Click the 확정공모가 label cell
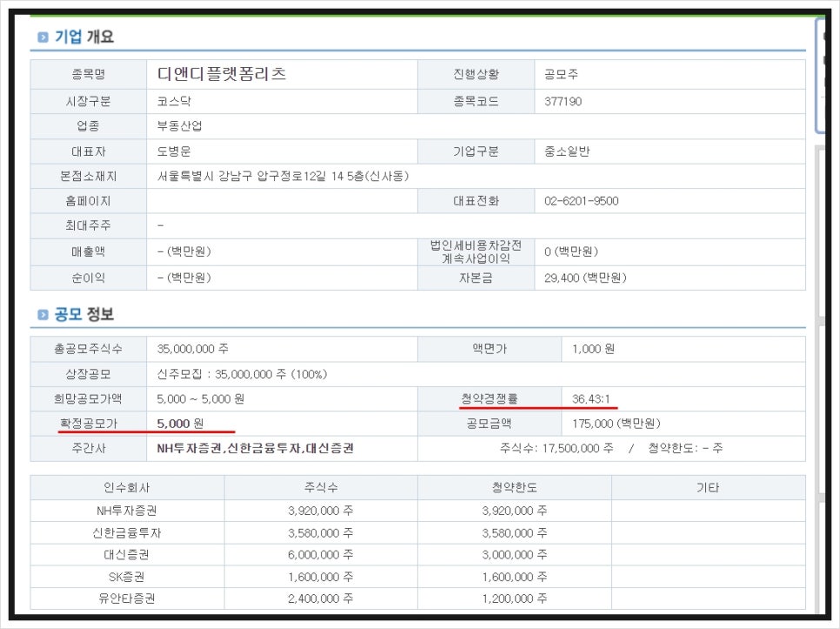Screen dimensions: 840x629 [89, 424]
